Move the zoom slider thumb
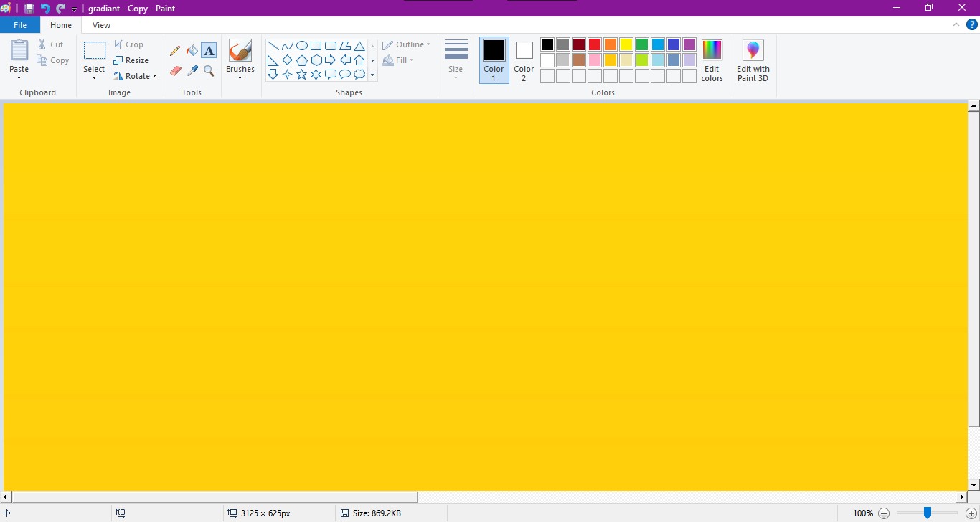980x522 pixels. pyautogui.click(x=927, y=513)
